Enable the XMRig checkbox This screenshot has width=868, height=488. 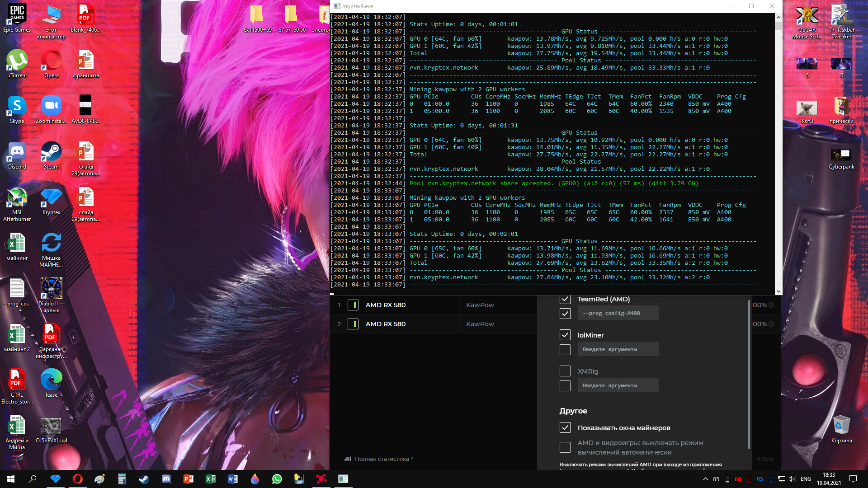tap(565, 371)
